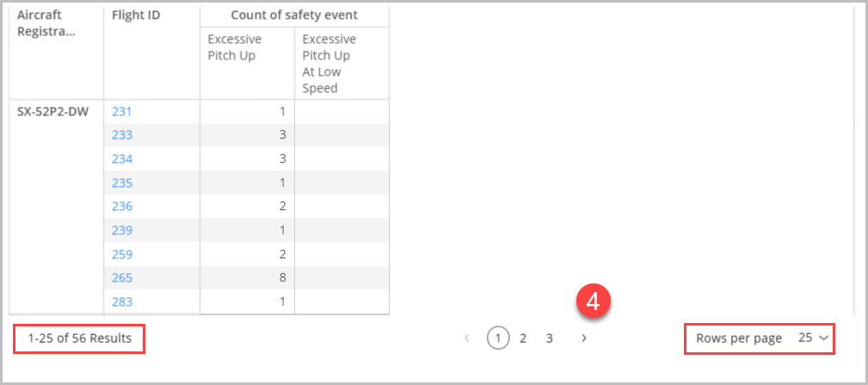Open flight ID 259 link
Viewport: 868px width, 385px height.
122,254
